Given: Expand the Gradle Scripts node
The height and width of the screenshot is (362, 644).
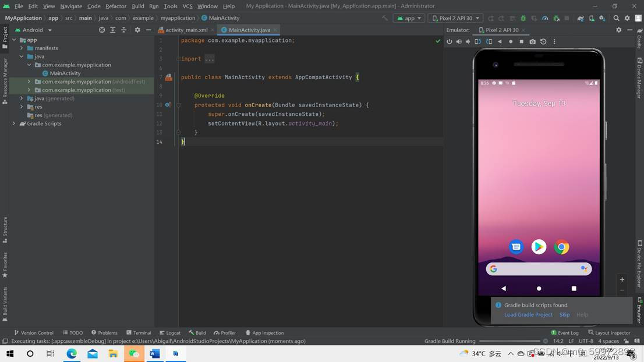Looking at the screenshot, I should 13,123.
